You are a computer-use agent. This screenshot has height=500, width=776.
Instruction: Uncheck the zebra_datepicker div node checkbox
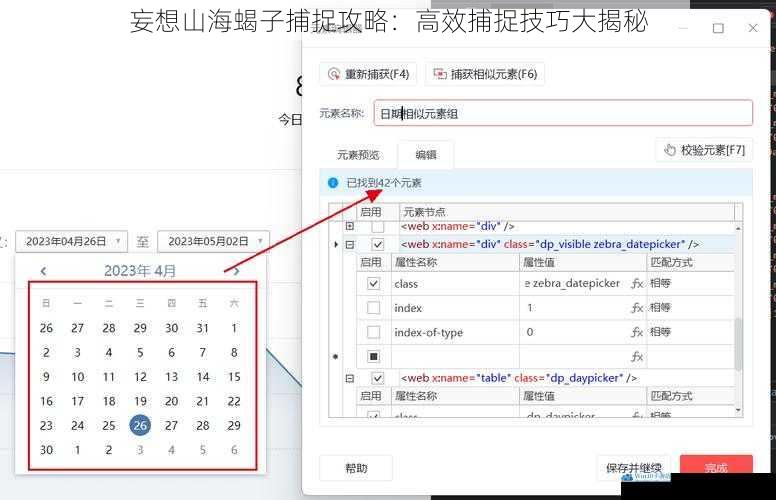(378, 245)
